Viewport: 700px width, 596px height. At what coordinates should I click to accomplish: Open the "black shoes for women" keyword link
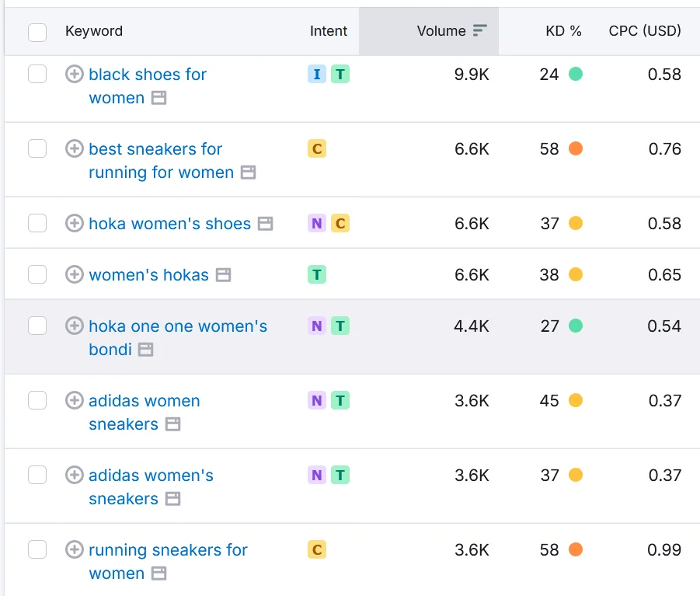point(148,75)
